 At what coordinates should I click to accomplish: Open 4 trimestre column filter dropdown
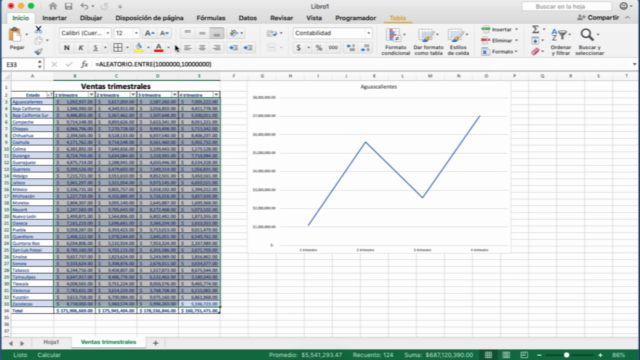[x=216, y=95]
